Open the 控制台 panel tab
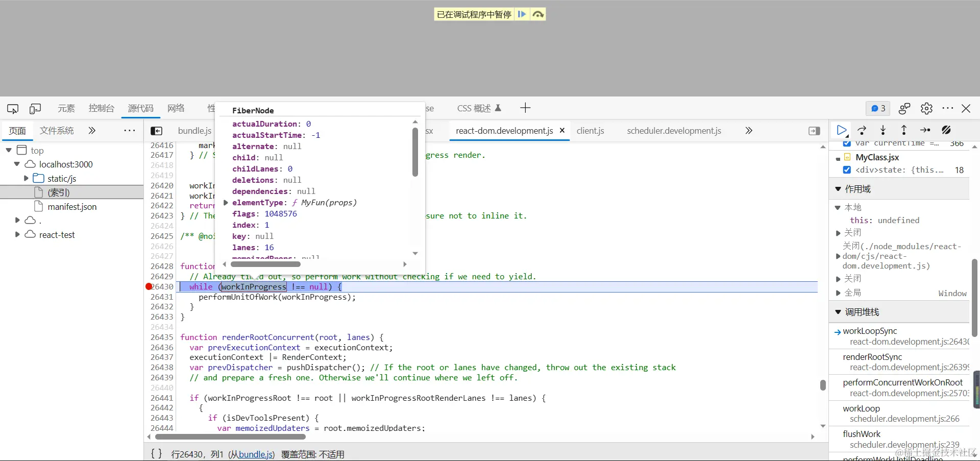This screenshot has width=980, height=461. pyautogui.click(x=102, y=108)
